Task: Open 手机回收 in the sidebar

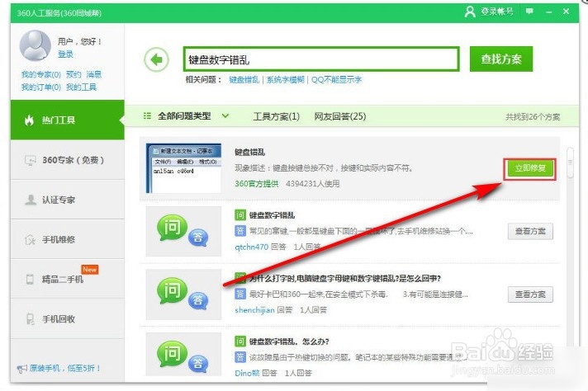Action: point(68,318)
